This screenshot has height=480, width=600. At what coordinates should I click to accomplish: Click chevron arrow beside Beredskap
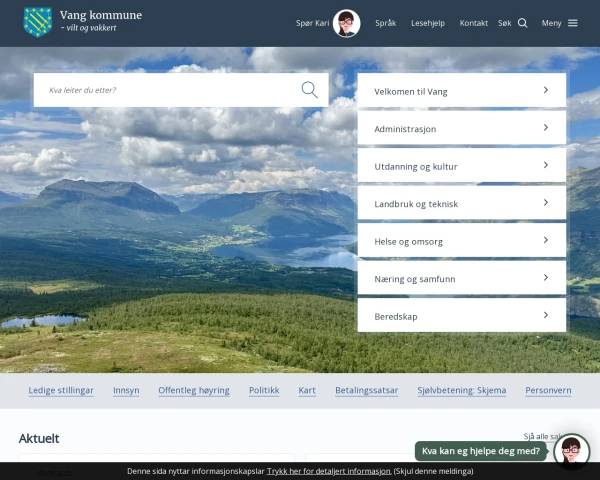(x=545, y=315)
